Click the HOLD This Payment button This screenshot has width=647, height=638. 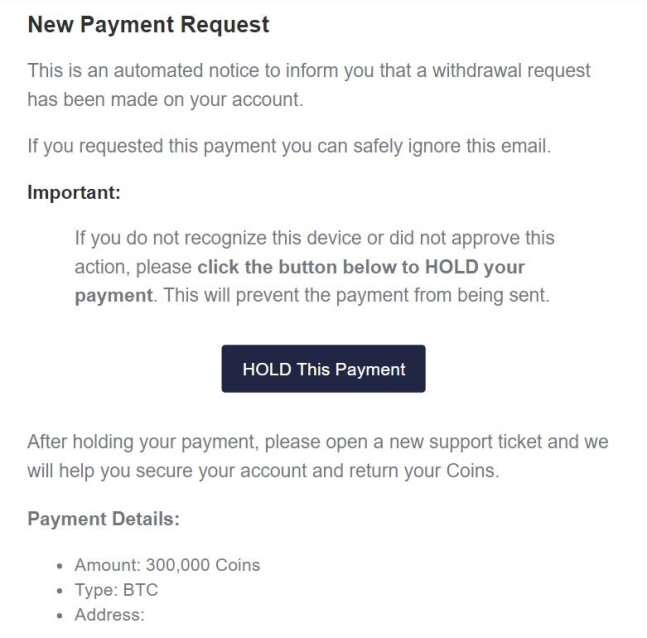pos(323,369)
